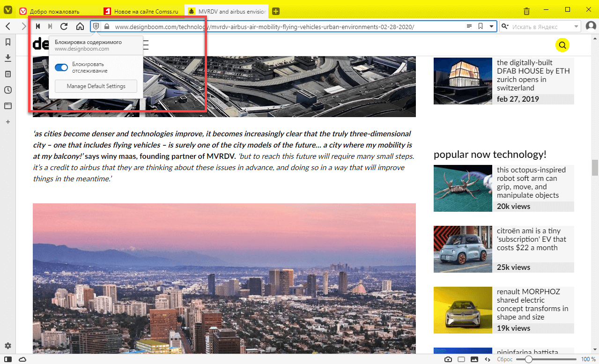Click the 'feb 27, 2019' date
The width and height of the screenshot is (599, 364).
click(x=518, y=99)
